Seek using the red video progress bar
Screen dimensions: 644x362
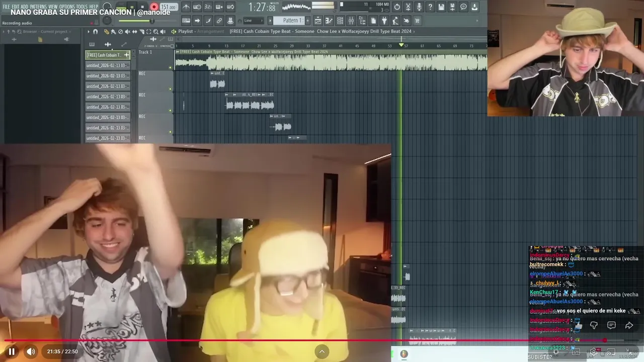[x=322, y=340]
